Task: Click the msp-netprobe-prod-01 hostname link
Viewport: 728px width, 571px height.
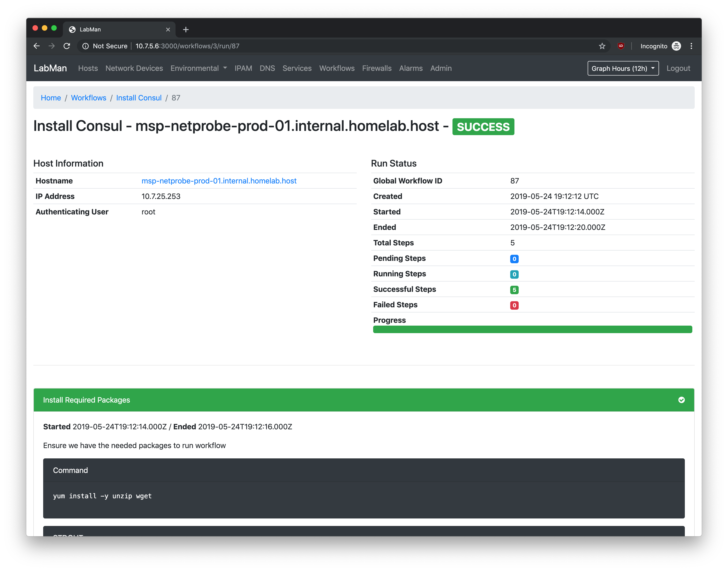Action: point(219,181)
